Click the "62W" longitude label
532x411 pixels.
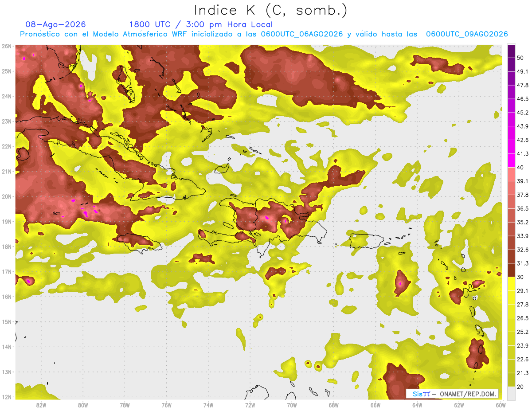[459, 405]
